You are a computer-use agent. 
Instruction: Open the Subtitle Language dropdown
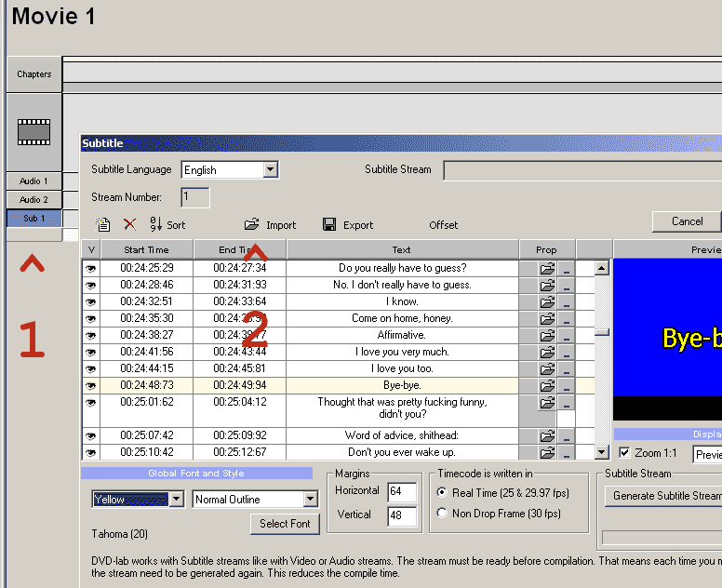[271, 169]
